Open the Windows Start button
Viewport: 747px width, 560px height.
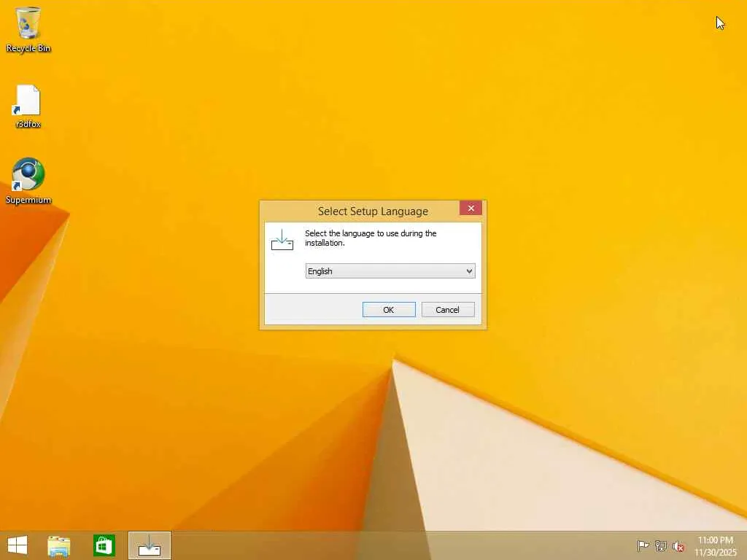(x=18, y=545)
